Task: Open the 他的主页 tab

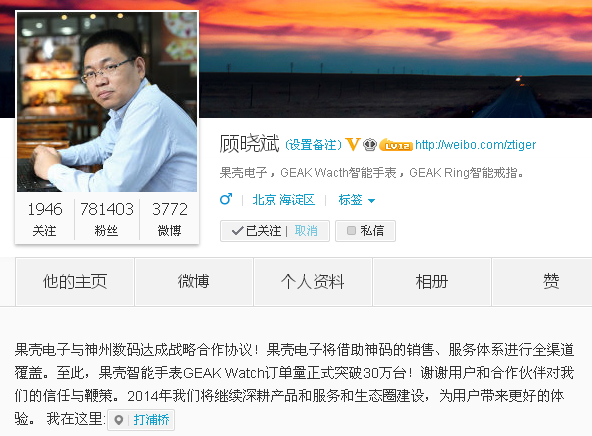Action: click(75, 282)
